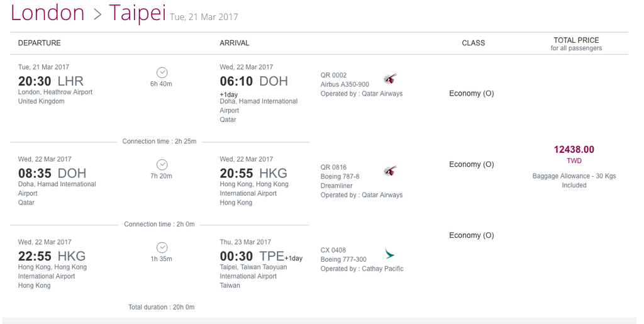Click the clock icon above 1h 35m duration

162,248
